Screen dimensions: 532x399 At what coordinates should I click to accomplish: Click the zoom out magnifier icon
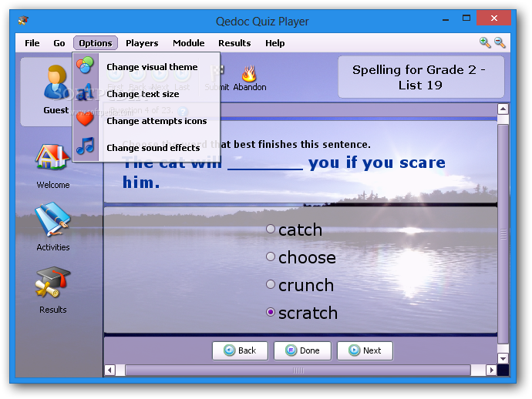coord(500,42)
